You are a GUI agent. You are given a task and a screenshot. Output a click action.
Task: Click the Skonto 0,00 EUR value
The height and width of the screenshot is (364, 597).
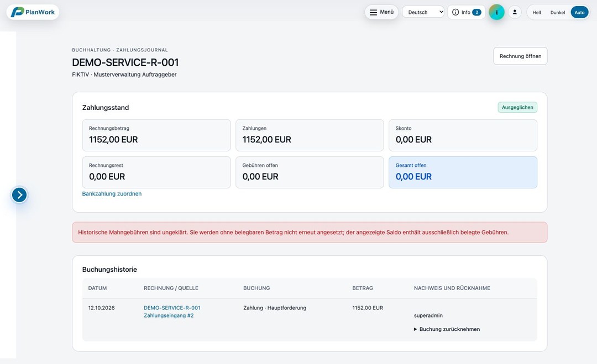click(x=413, y=140)
